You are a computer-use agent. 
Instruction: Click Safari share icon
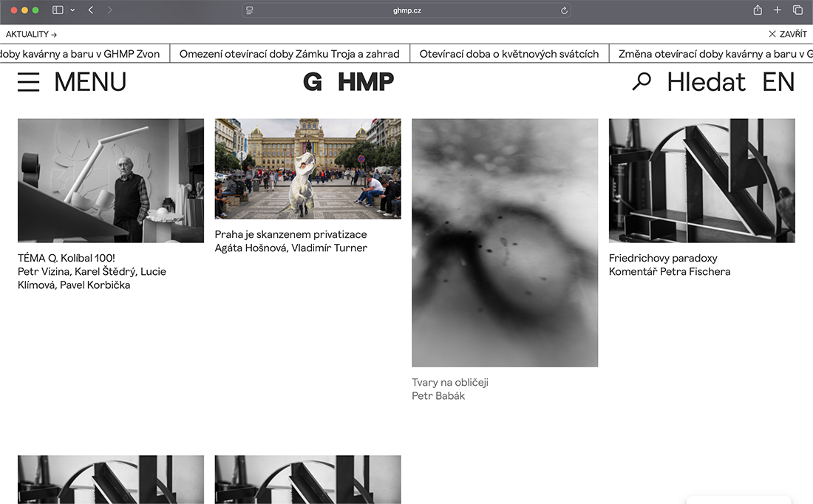pos(758,10)
